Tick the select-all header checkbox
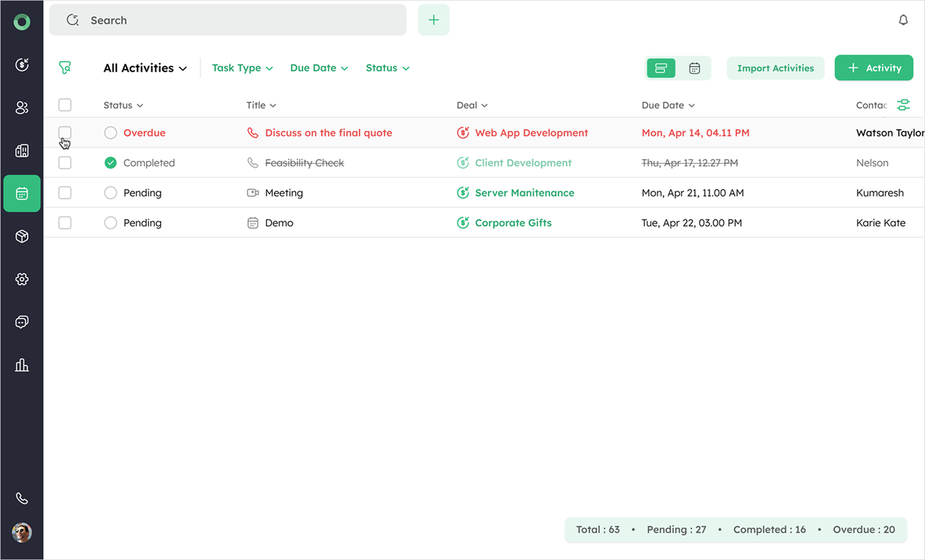The height and width of the screenshot is (560, 925). coord(65,105)
